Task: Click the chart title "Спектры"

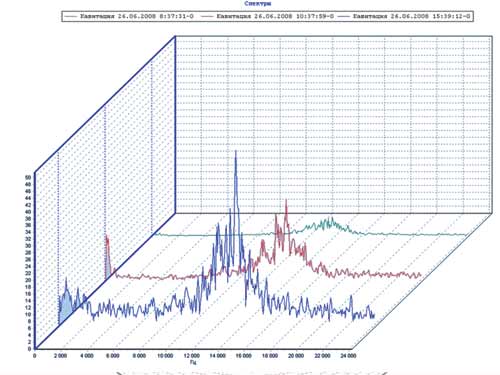Action: 258,4
